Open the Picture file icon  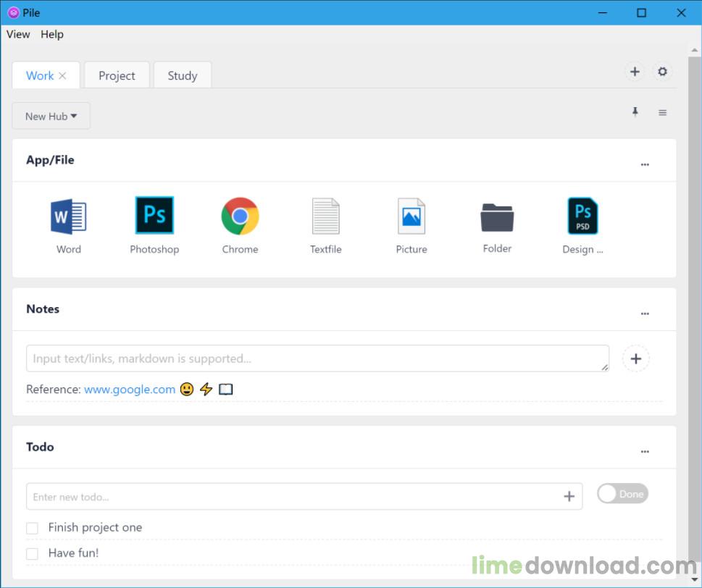(x=411, y=216)
